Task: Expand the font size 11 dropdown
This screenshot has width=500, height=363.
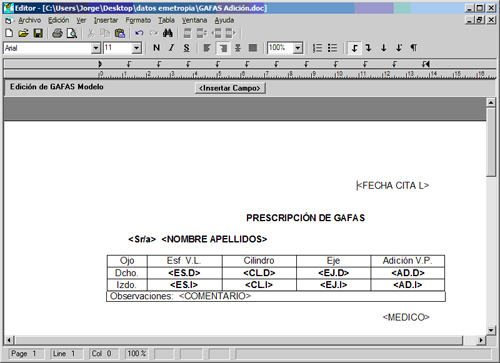Action: pyautogui.click(x=136, y=48)
